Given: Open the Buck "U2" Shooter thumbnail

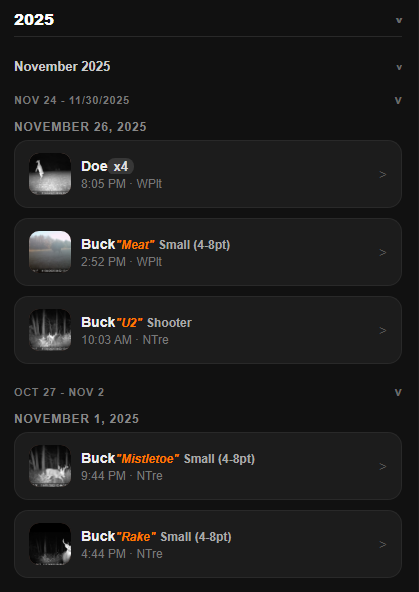Looking at the screenshot, I should point(50,330).
